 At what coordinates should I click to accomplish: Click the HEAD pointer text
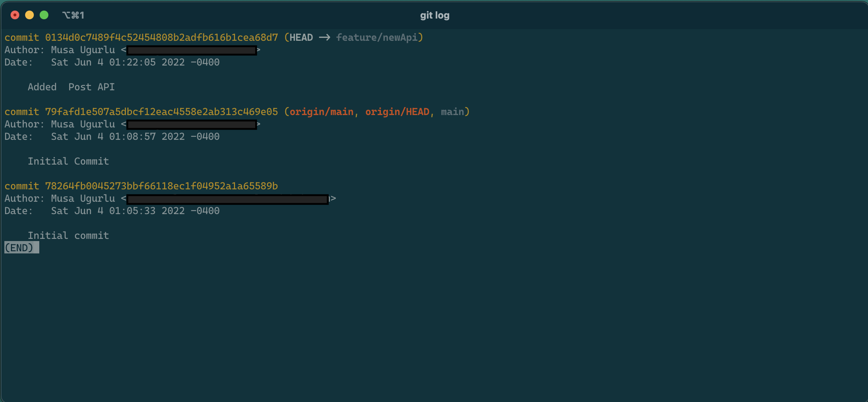[x=301, y=38]
